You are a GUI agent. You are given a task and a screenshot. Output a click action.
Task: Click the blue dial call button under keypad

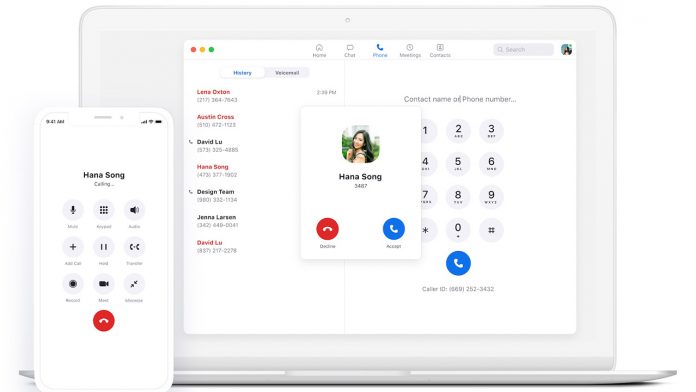click(458, 263)
